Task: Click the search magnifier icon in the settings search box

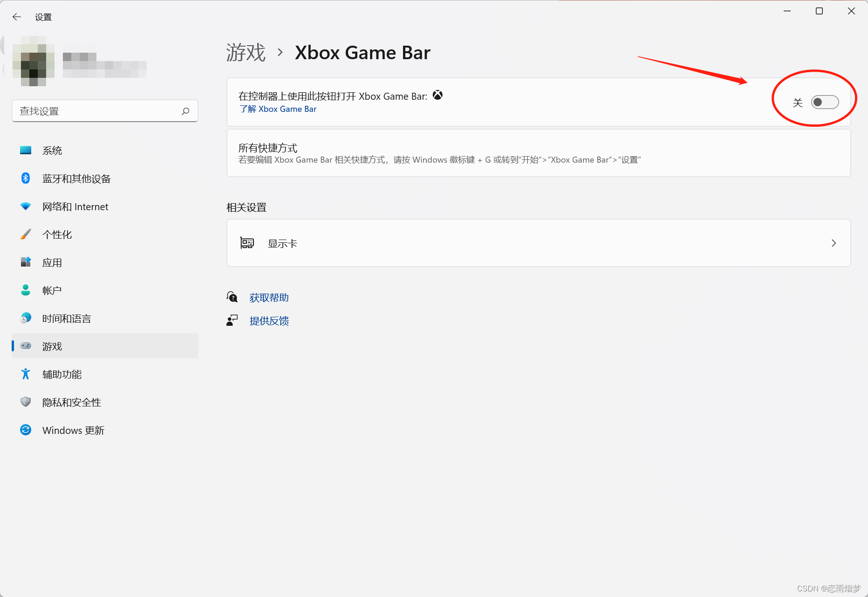Action: tap(185, 111)
